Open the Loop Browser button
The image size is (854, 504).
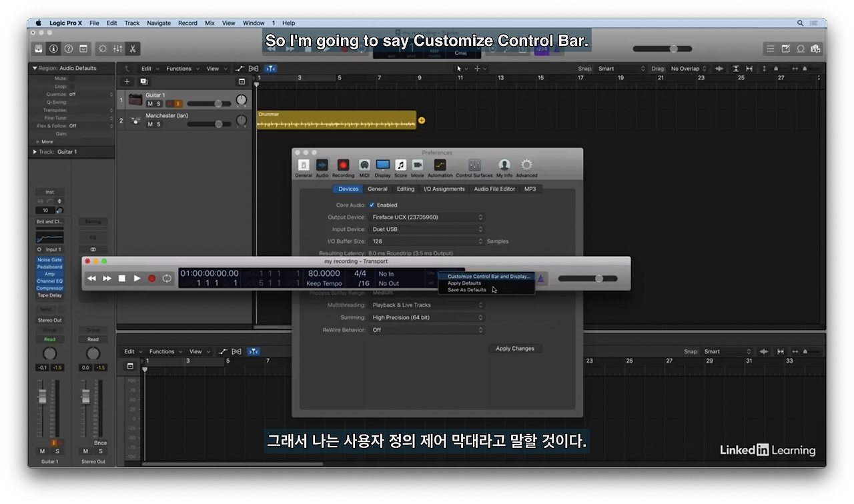pyautogui.click(x=800, y=49)
